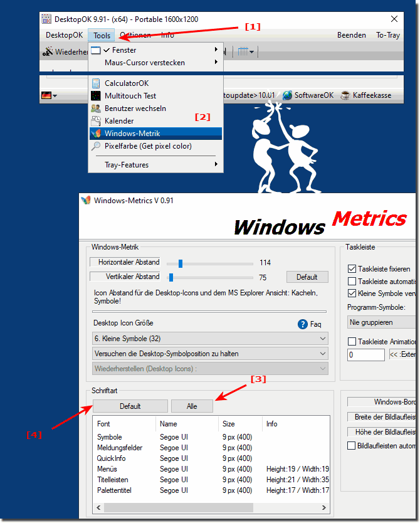Enable Taskleiste Animation checkbox
This screenshot has width=420, height=523.
352,342
